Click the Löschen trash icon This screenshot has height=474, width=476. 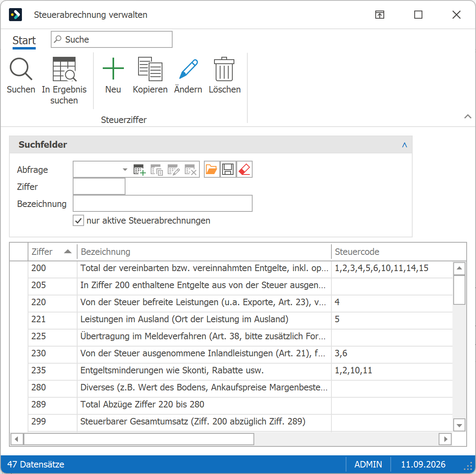point(224,69)
